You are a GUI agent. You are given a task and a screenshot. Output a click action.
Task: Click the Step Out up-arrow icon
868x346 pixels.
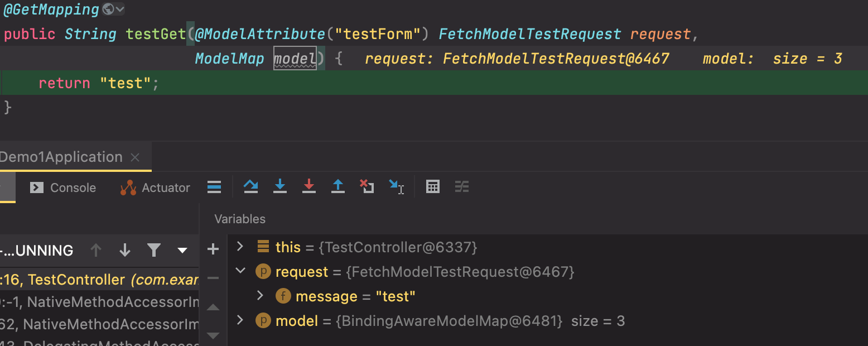(x=338, y=187)
